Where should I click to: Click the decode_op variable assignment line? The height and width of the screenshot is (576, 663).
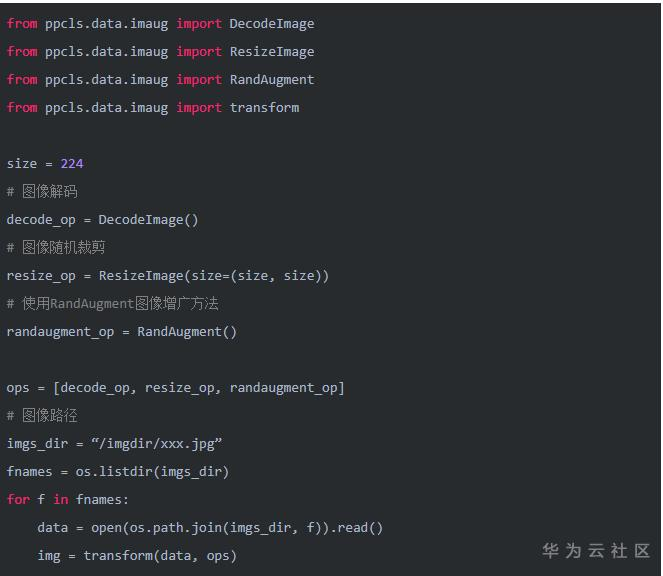coord(102,219)
